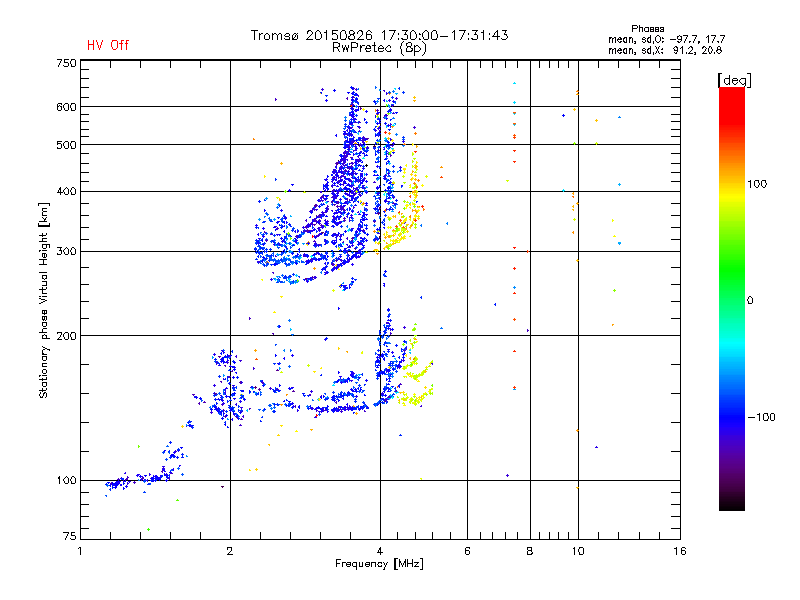
Task: Click the x-axis tick label '4'
Action: (380, 551)
